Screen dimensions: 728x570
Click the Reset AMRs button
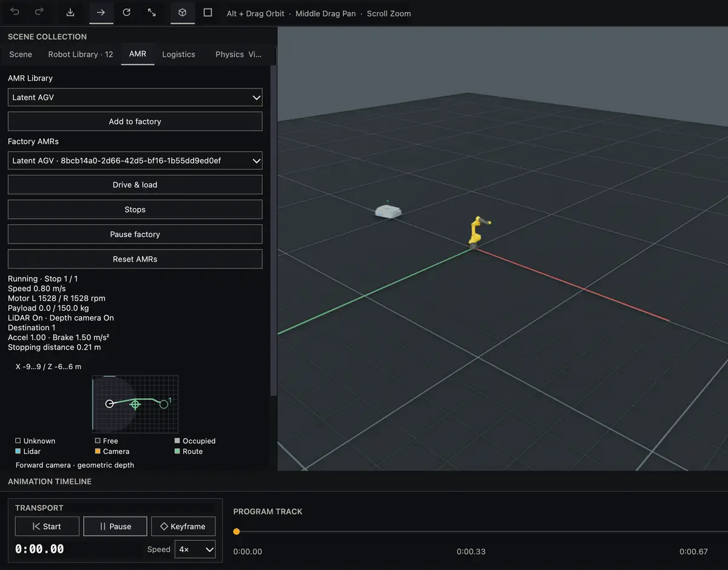135,259
